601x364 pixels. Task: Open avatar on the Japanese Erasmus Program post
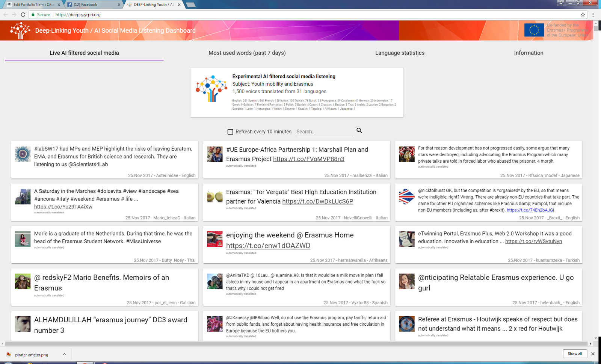[407, 154]
